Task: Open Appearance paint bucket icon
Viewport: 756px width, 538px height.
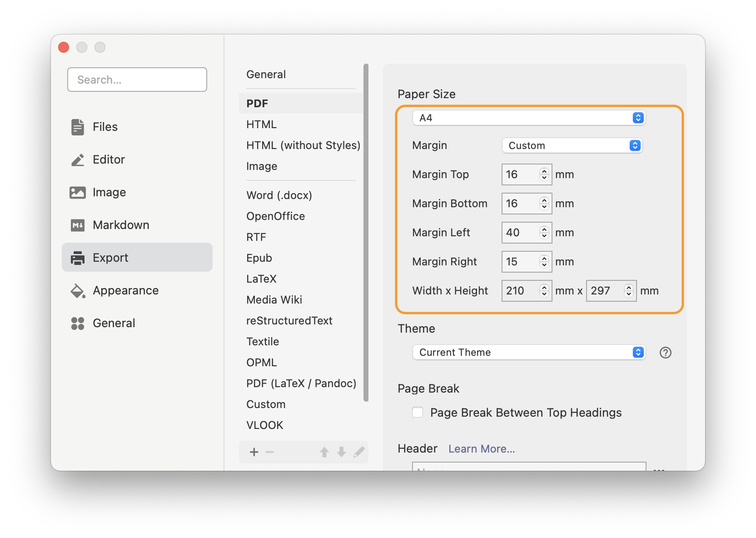Action: pos(78,291)
